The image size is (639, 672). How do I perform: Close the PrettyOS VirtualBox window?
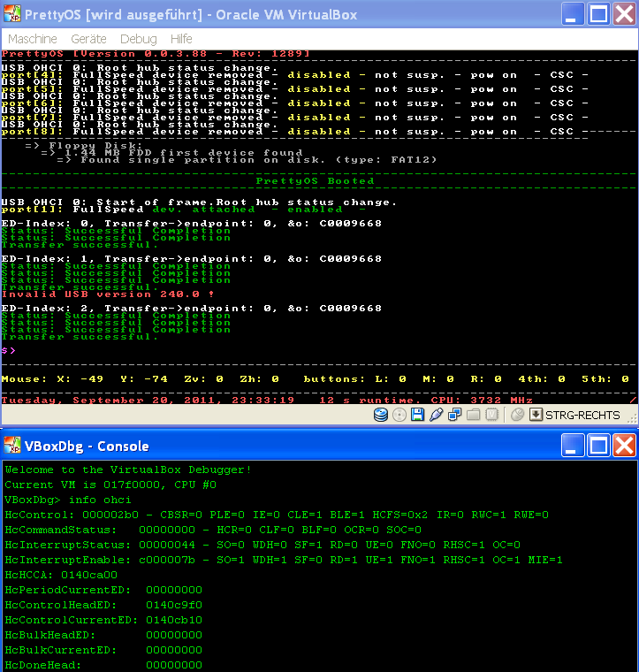point(624,14)
